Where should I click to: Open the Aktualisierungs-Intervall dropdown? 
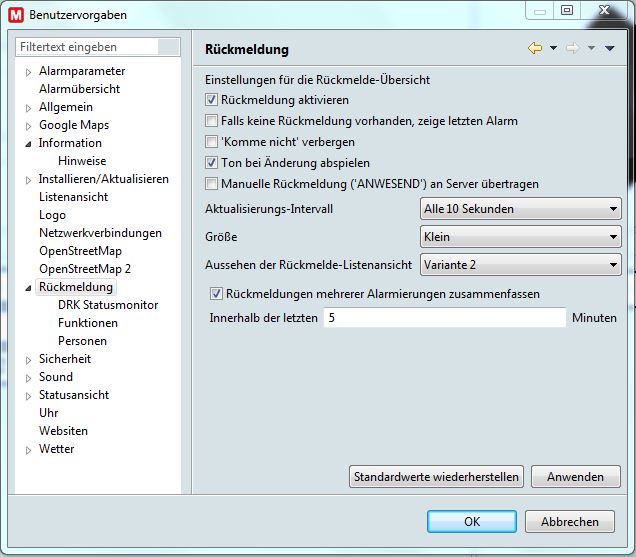(x=520, y=209)
